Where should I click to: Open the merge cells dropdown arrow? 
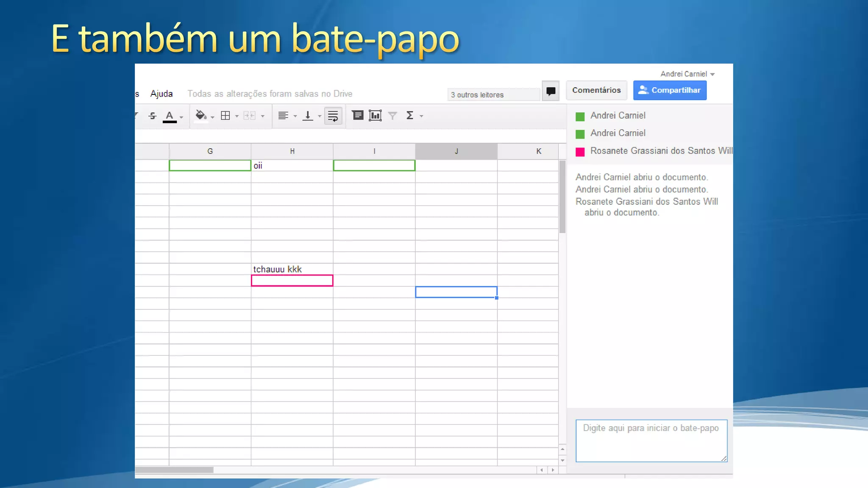[x=263, y=116]
